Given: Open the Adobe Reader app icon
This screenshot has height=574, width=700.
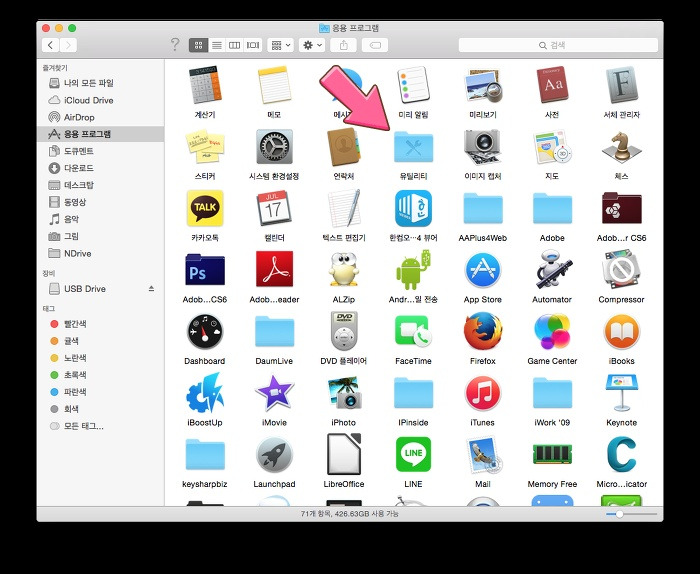Looking at the screenshot, I should click(x=274, y=270).
